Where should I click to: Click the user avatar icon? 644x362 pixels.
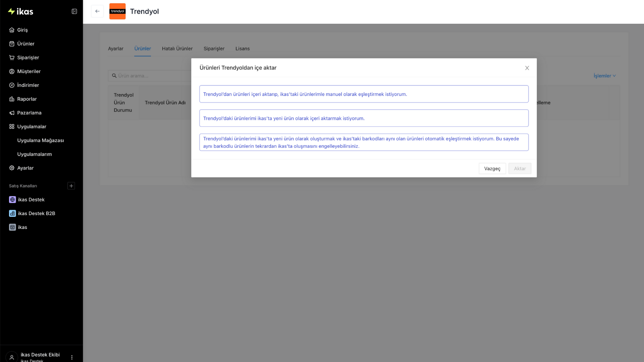pyautogui.click(x=12, y=357)
